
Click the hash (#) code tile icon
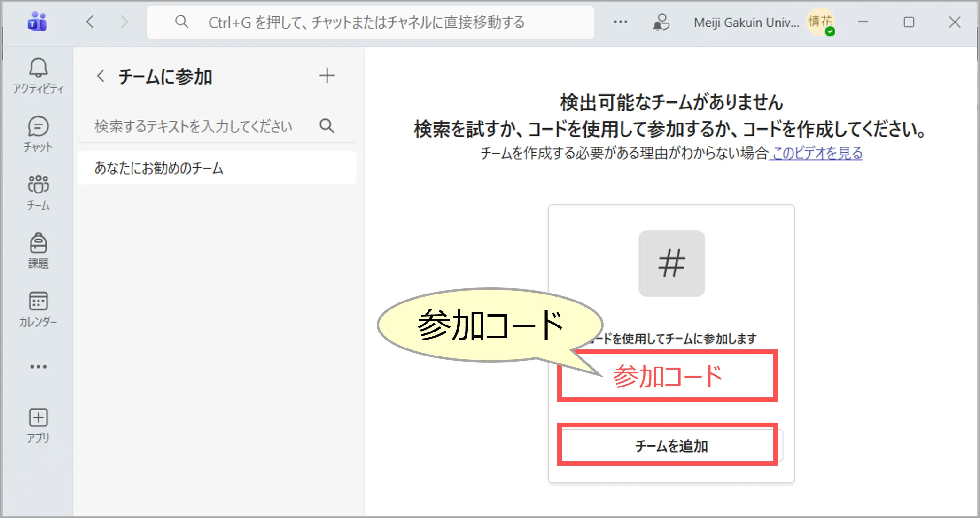point(671,263)
